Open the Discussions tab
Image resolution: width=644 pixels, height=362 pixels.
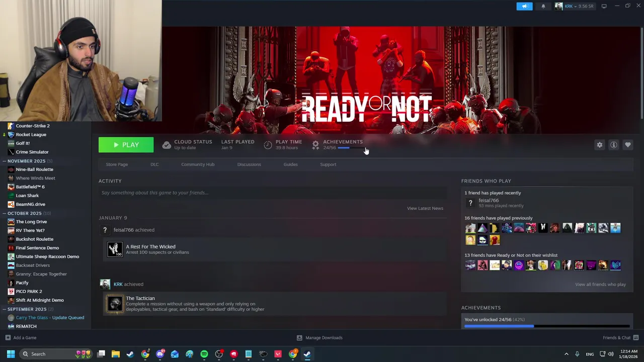click(249, 164)
